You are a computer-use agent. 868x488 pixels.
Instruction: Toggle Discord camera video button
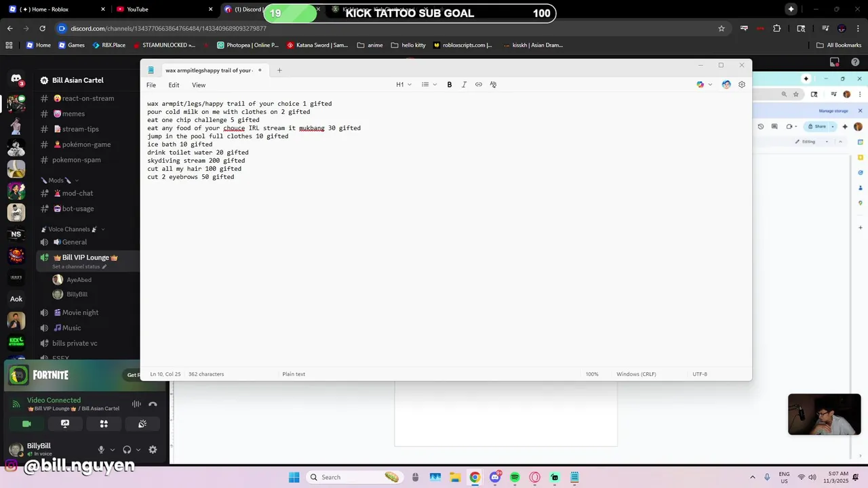tap(26, 424)
